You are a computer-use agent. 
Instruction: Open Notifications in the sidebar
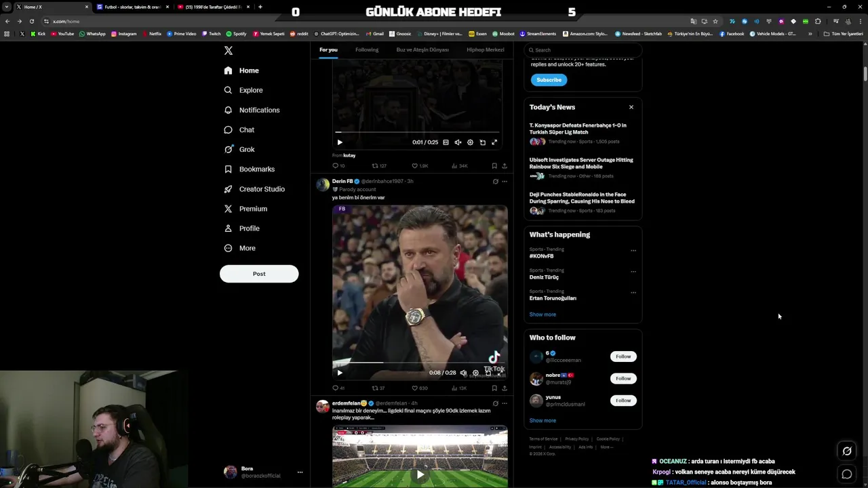pos(252,110)
